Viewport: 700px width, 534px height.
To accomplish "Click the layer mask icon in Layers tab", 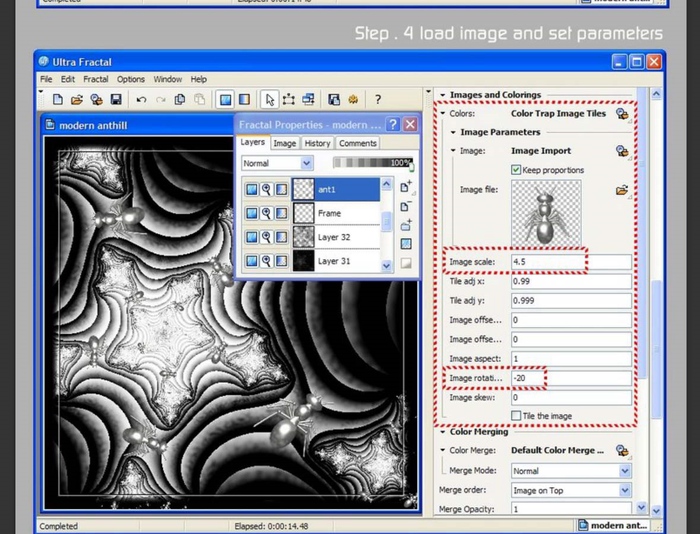I will [406, 244].
